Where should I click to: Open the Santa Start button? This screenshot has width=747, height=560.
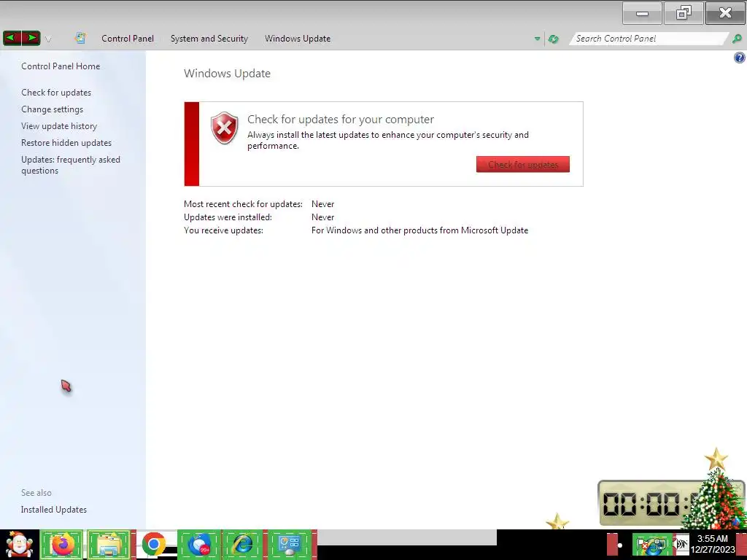pyautogui.click(x=19, y=545)
